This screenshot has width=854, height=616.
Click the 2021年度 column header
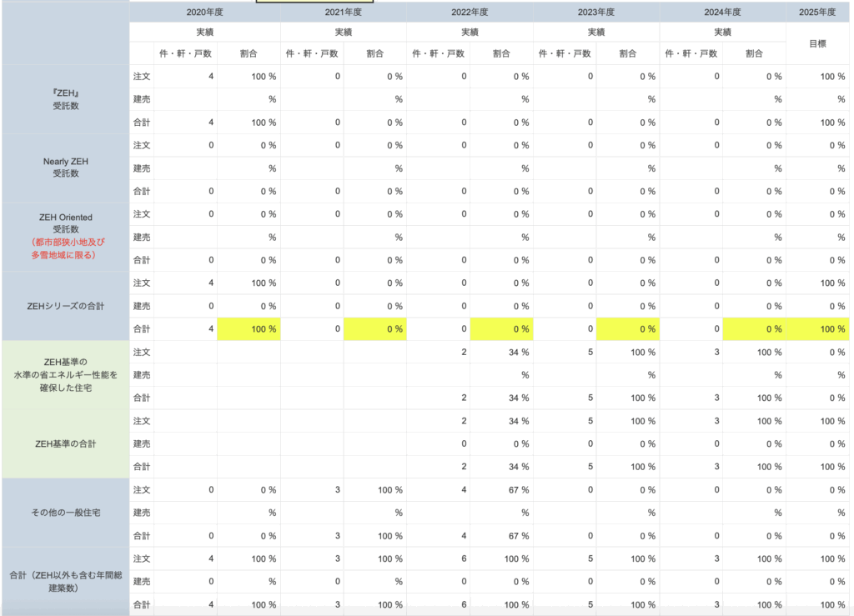pos(343,13)
